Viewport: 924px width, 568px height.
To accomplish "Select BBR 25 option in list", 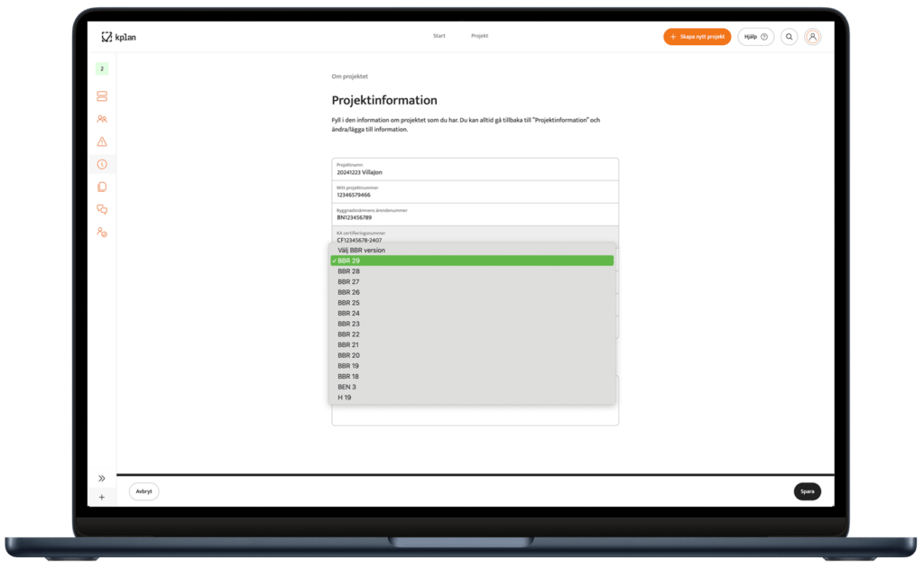I will (348, 303).
